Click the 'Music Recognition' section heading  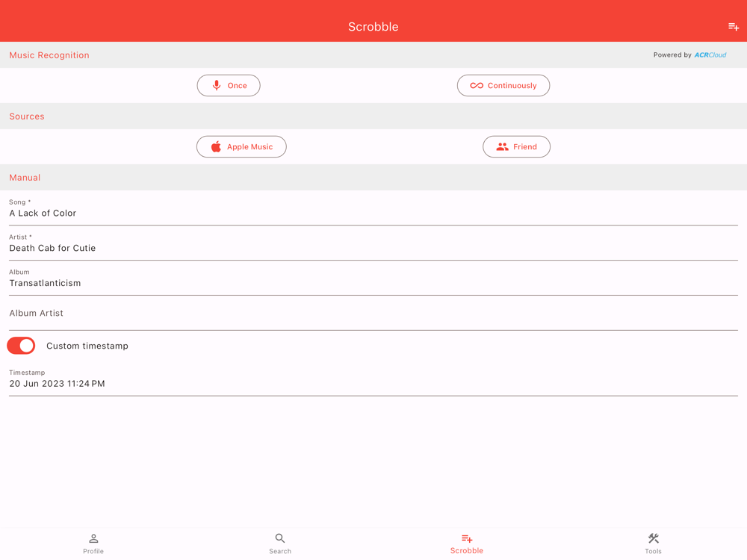(x=49, y=55)
